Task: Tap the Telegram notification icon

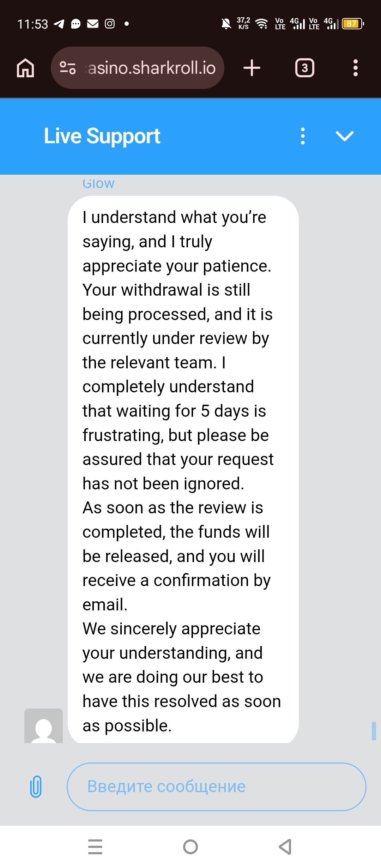Action: (x=59, y=24)
